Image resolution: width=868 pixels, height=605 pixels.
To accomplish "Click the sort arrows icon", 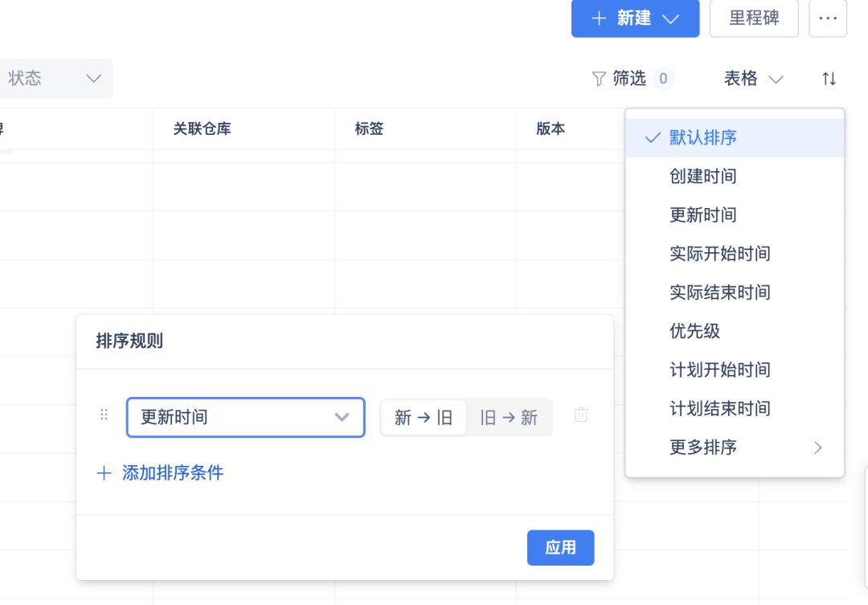I will (829, 79).
